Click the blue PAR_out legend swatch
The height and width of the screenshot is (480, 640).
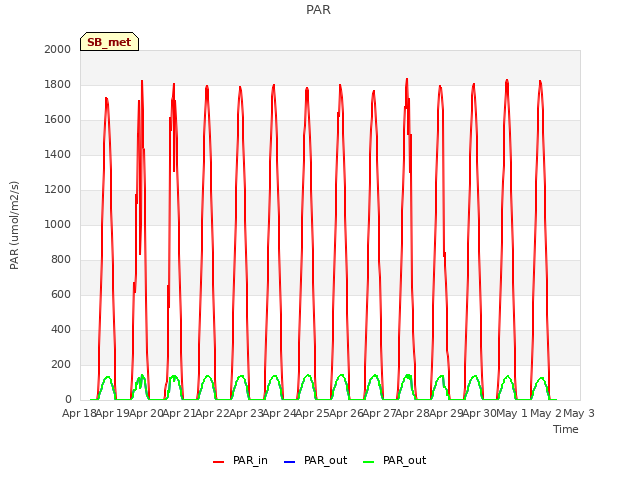click(x=289, y=462)
